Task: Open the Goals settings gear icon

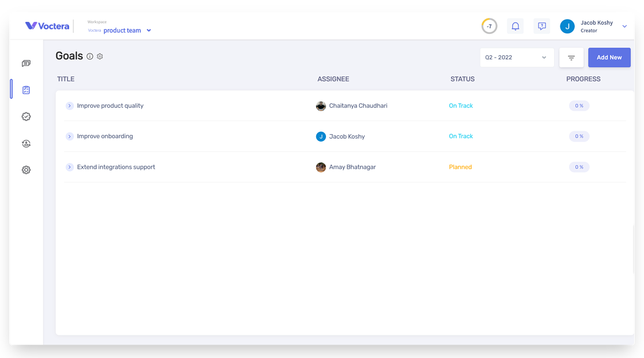Action: coord(100,56)
